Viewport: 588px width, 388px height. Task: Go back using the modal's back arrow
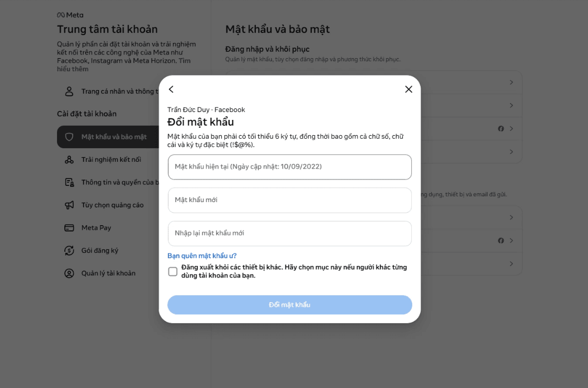tap(171, 89)
